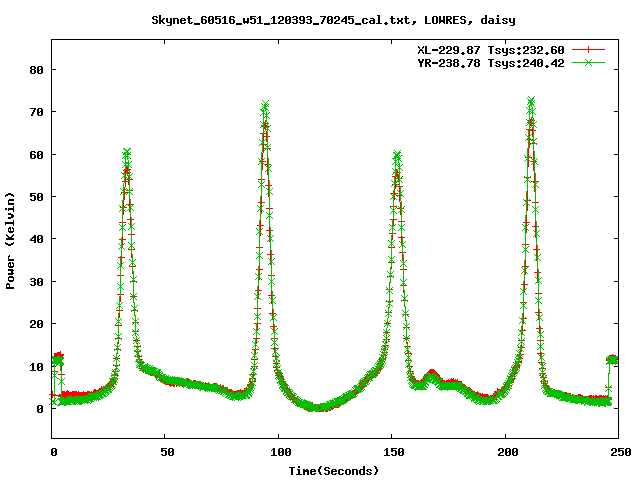Click y-axis tick label 70
640x480 pixels.
click(x=36, y=112)
